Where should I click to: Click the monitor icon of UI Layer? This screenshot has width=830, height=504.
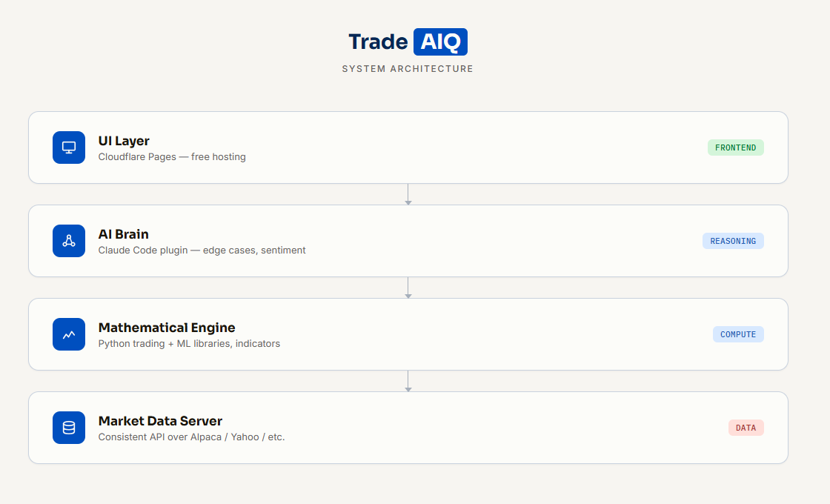point(69,147)
